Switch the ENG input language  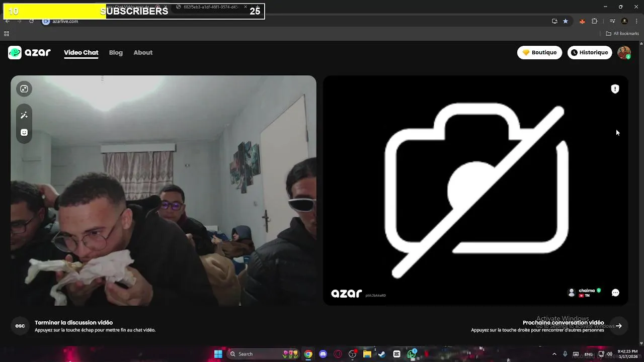coord(588,354)
